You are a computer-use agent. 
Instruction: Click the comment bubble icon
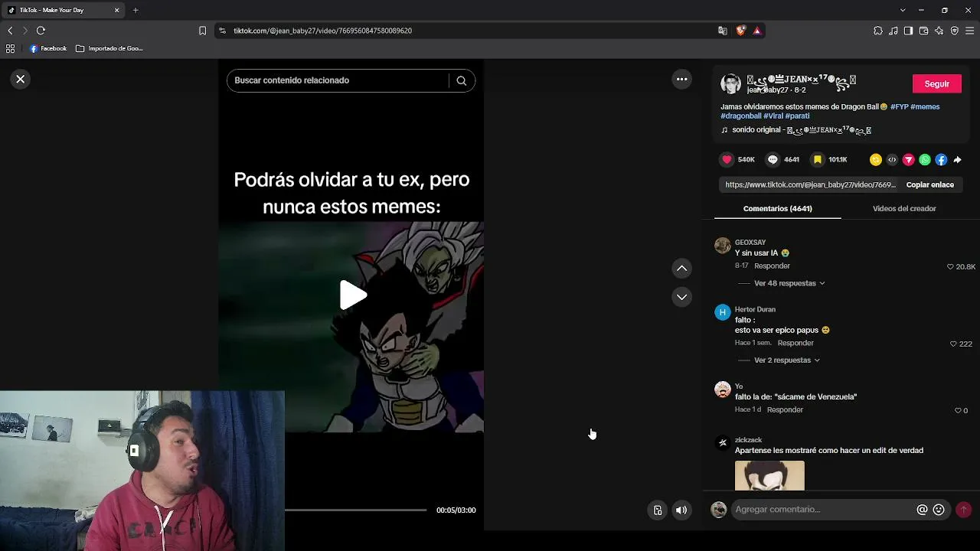pos(773,159)
